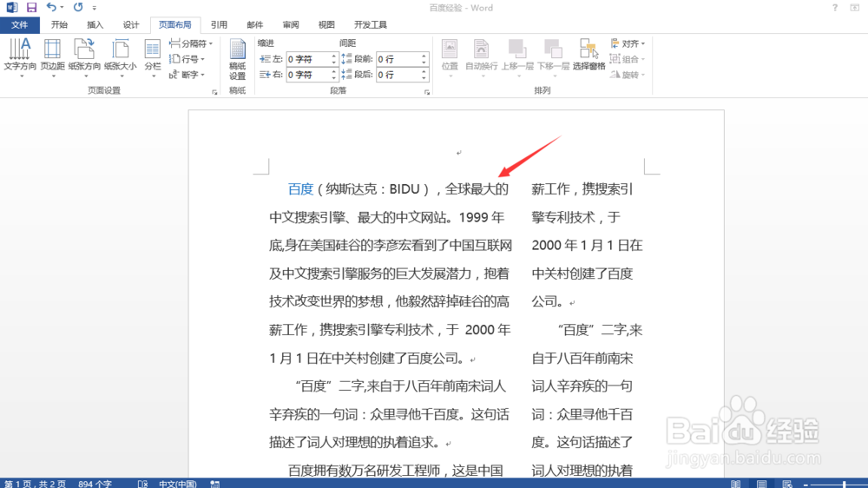Open 段落 paragraph dialog launcher

point(427,93)
